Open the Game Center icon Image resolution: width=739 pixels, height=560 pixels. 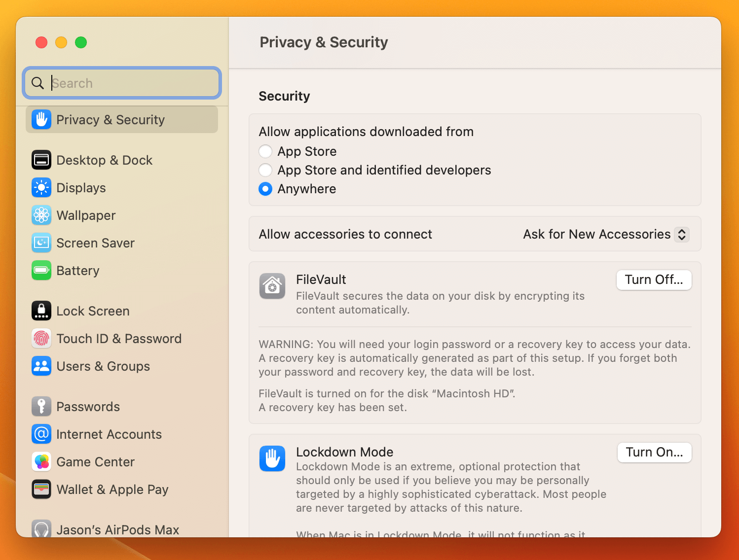41,461
